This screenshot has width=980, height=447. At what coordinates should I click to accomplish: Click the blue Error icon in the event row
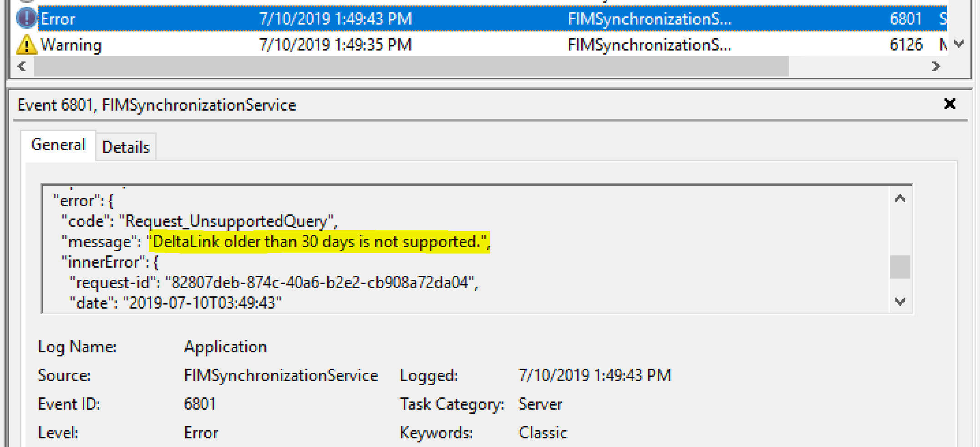click(26, 19)
